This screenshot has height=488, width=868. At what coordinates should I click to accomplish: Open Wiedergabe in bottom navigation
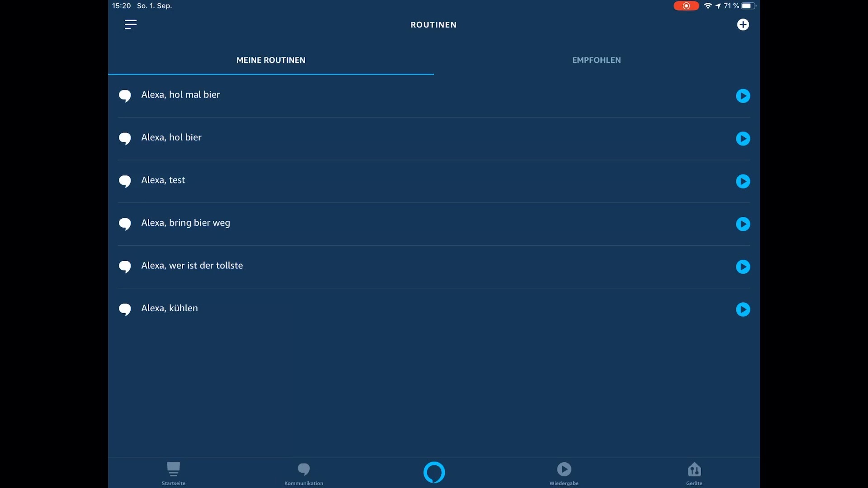pos(564,473)
